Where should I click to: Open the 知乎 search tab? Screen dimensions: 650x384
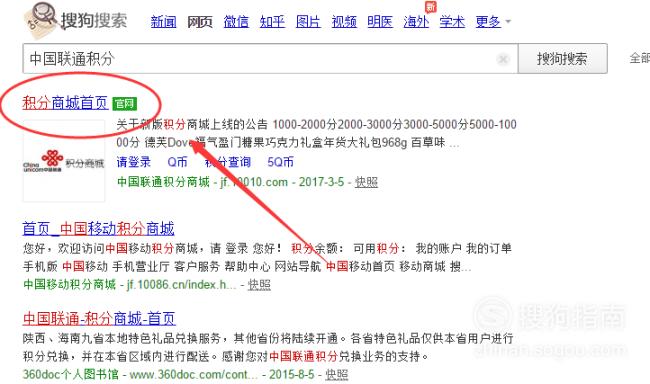(272, 22)
